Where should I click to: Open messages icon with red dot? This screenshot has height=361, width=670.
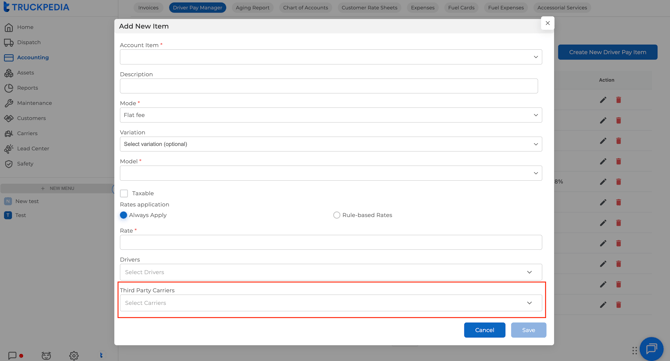tap(15, 355)
